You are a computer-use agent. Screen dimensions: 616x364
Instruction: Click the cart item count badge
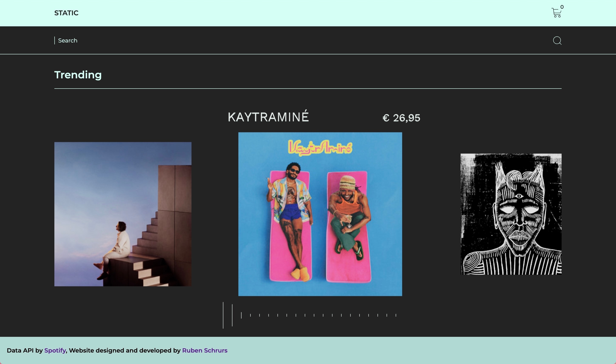click(x=562, y=7)
